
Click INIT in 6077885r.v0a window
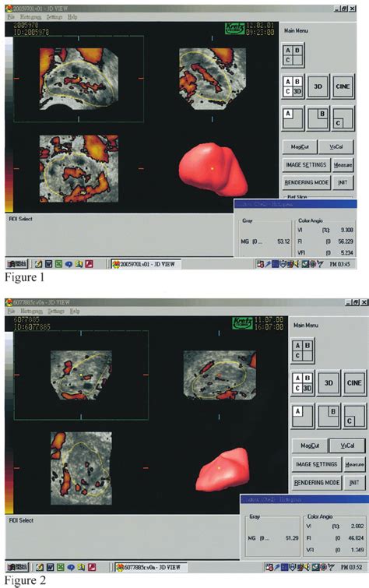(354, 482)
